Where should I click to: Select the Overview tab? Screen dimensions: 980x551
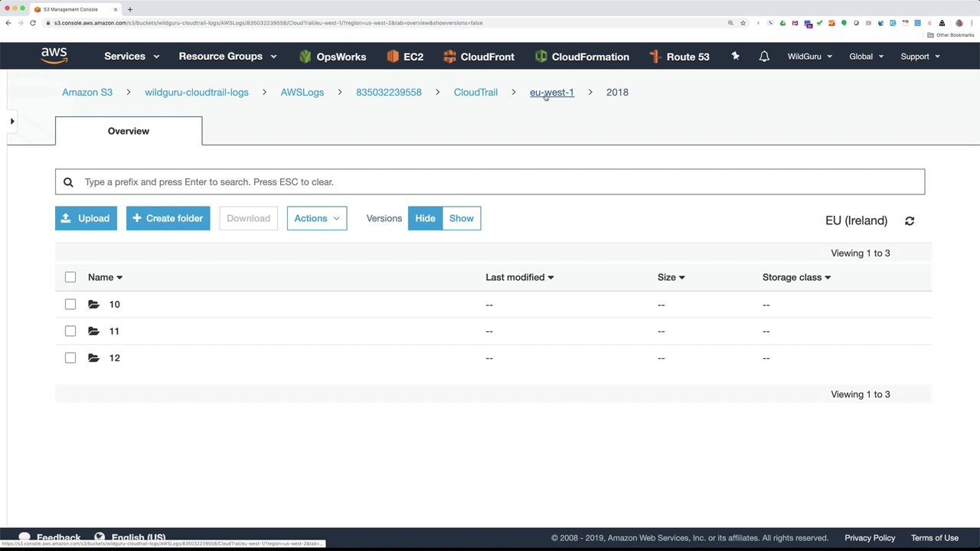129,131
